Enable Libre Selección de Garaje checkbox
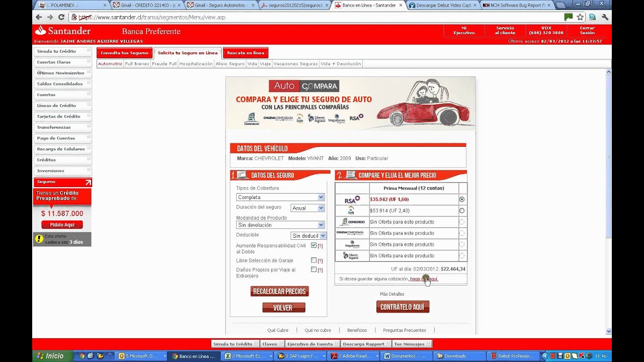 tap(313, 260)
